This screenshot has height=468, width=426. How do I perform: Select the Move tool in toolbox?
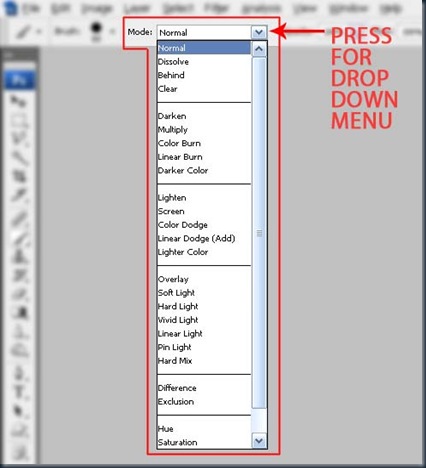pos(18,102)
